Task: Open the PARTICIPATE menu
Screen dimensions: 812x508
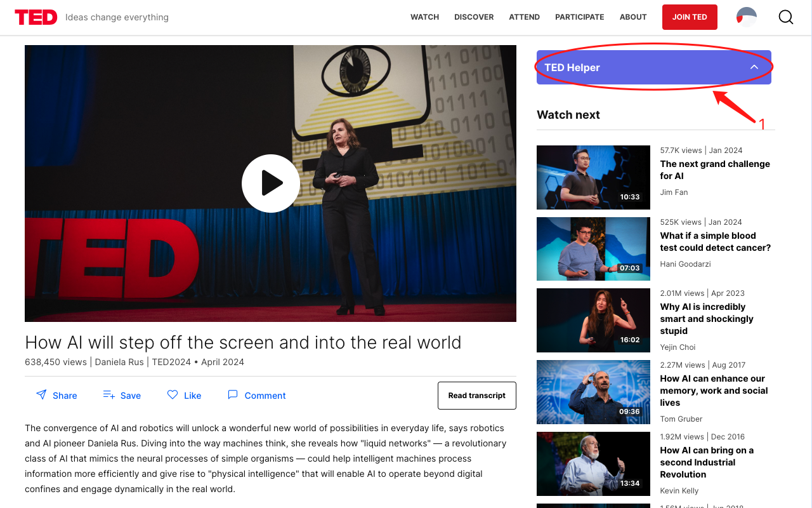Action: (579, 17)
